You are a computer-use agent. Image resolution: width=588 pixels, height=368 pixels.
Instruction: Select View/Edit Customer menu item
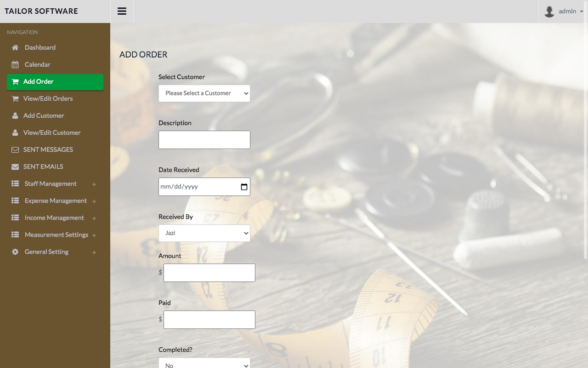52,132
